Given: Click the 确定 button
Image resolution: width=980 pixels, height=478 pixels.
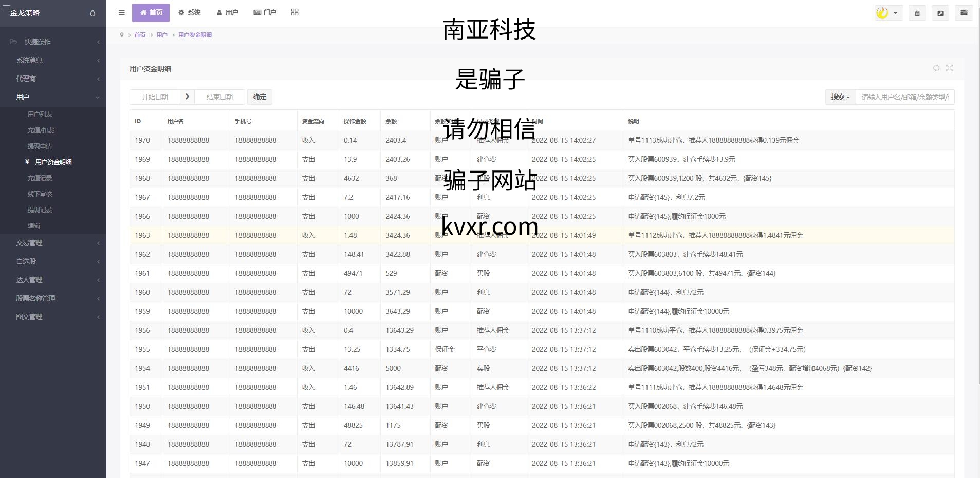Looking at the screenshot, I should tap(260, 97).
